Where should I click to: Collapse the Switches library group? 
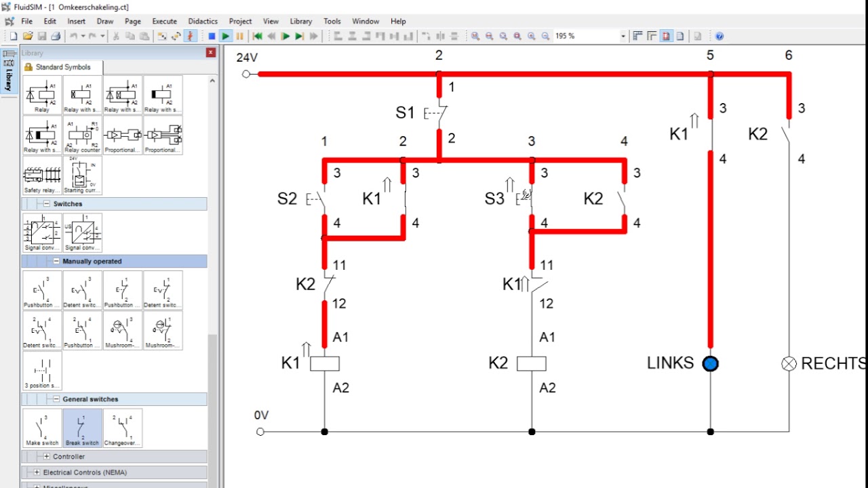tap(47, 203)
